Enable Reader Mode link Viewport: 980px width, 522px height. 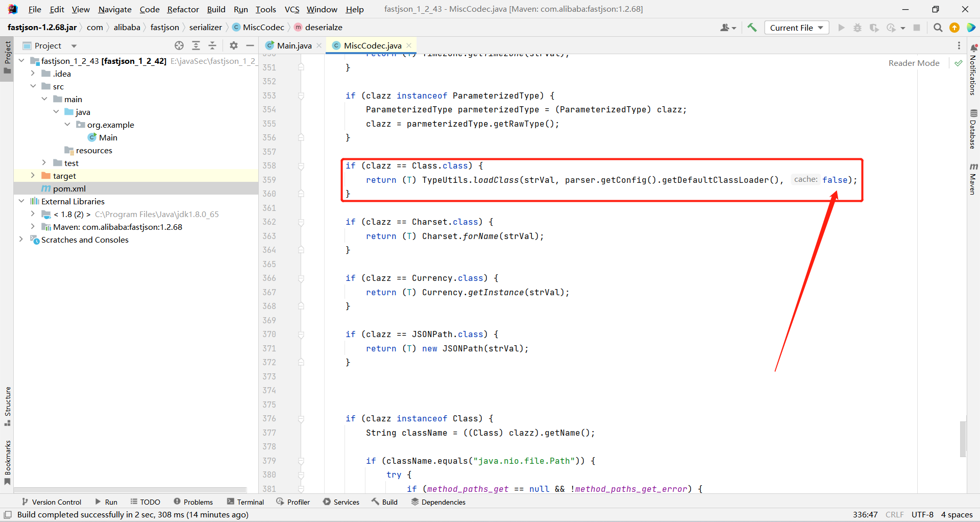pos(914,63)
